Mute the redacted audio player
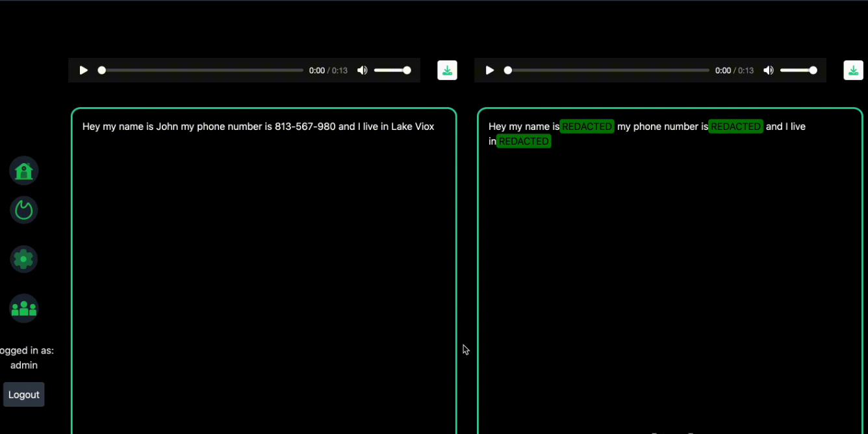This screenshot has height=434, width=868. click(x=769, y=70)
